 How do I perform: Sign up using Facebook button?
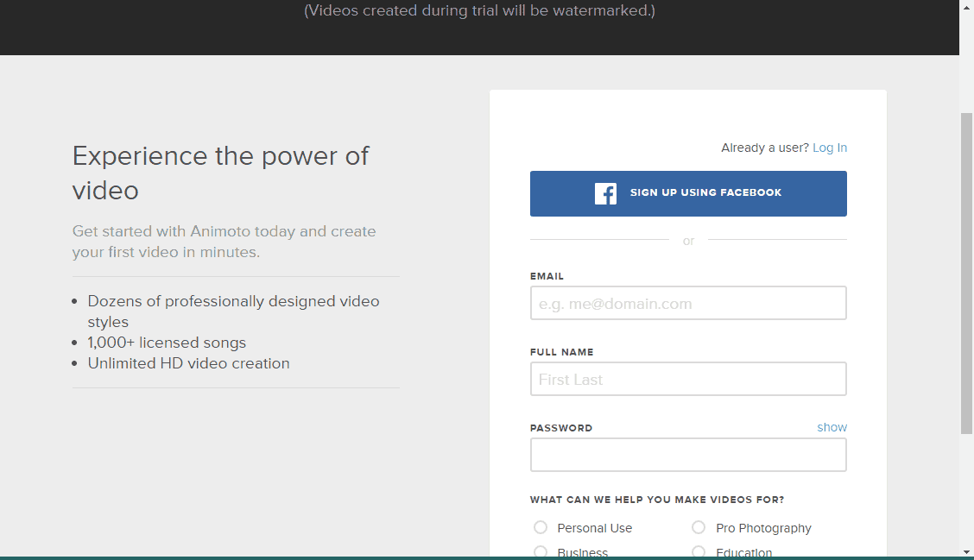(x=688, y=193)
